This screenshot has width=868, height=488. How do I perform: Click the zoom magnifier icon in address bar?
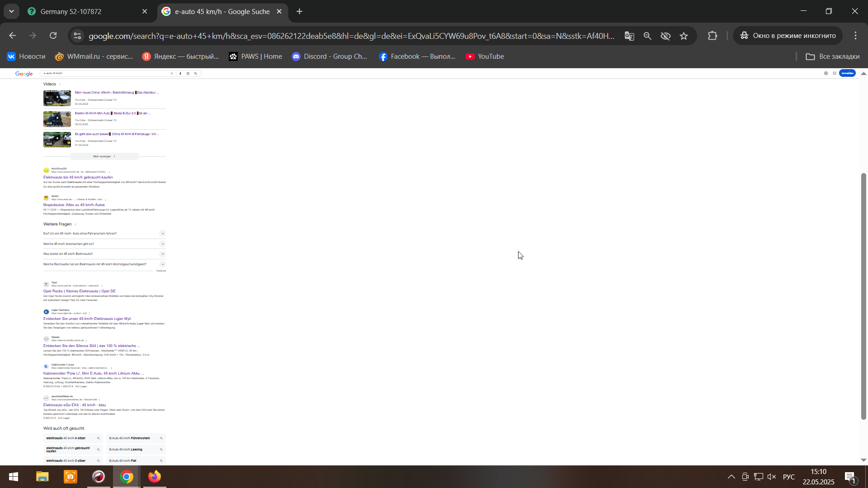647,36
